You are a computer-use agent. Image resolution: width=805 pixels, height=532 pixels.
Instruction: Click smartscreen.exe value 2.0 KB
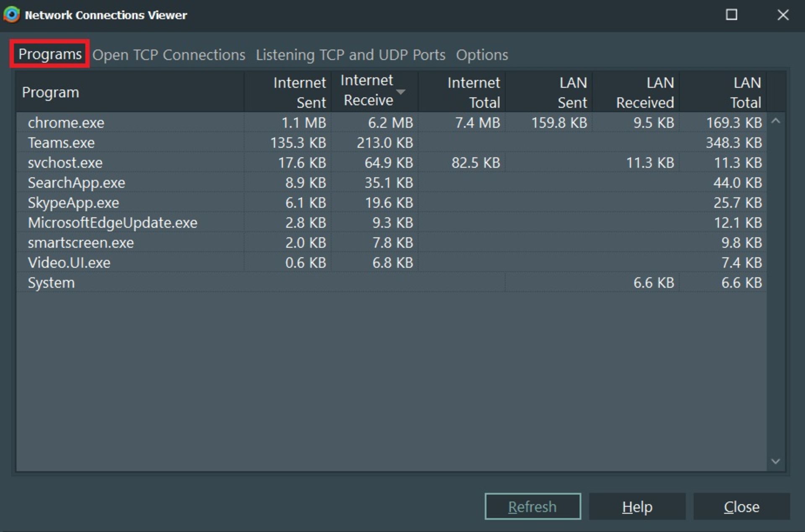(306, 243)
